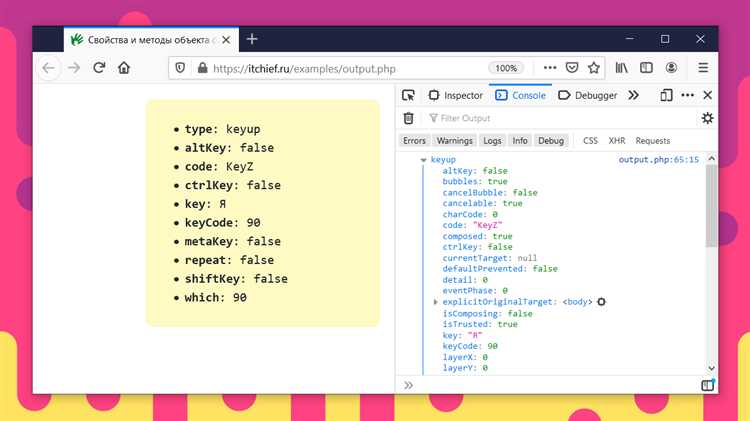Screen dimensions: 750x421
Task: Switch console to multi-line editor mode
Action: coord(707,385)
